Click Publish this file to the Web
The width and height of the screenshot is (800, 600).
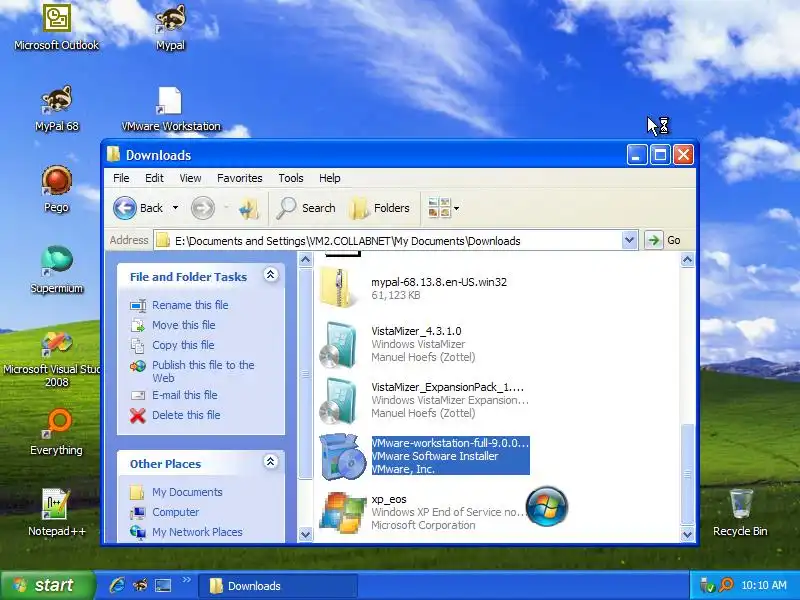click(203, 371)
